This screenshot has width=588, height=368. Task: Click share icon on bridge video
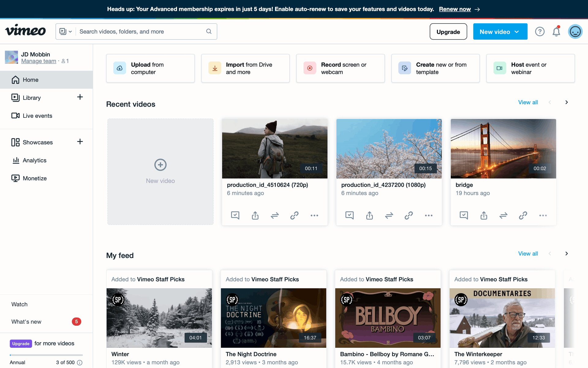point(484,215)
